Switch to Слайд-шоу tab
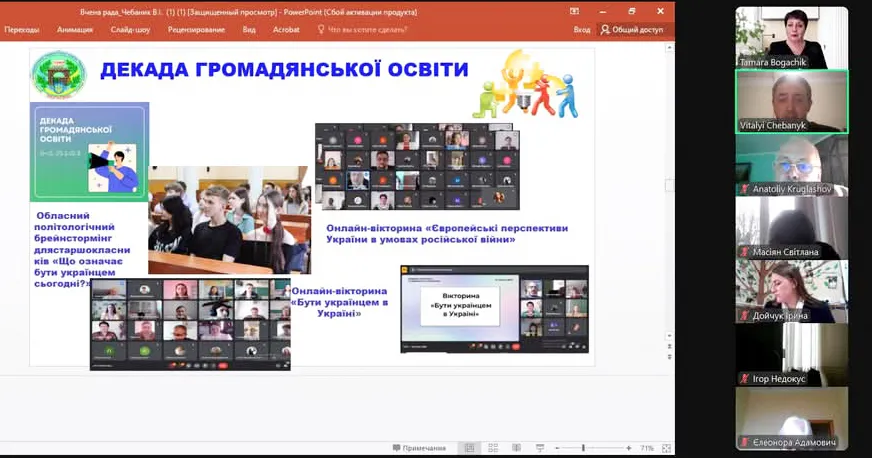 pos(131,30)
